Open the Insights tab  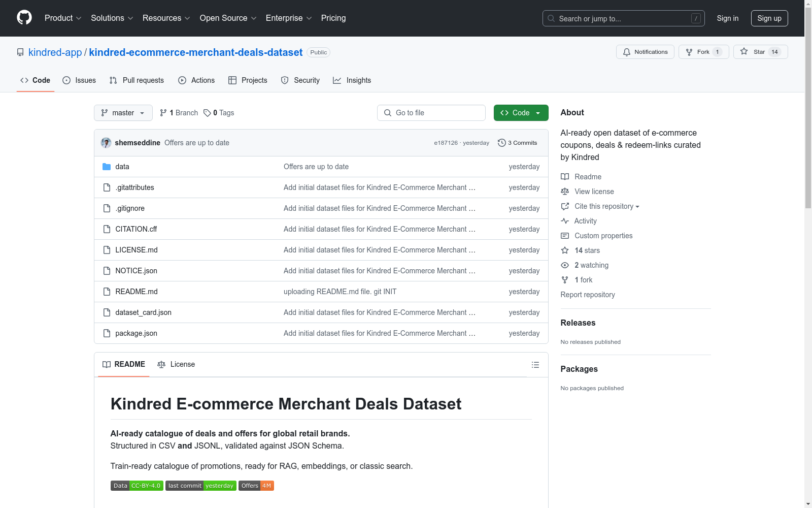click(352, 80)
